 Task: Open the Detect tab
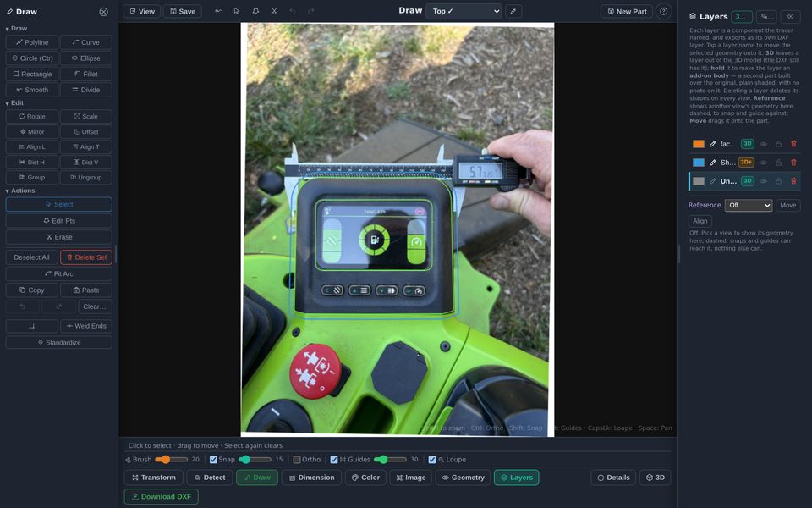coord(210,478)
